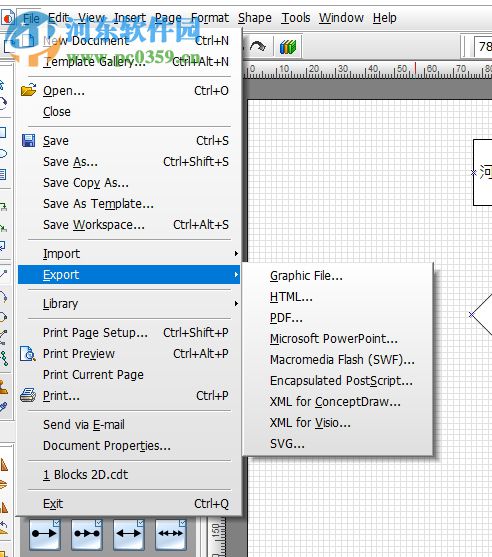Expand the Import submenu

point(129,254)
